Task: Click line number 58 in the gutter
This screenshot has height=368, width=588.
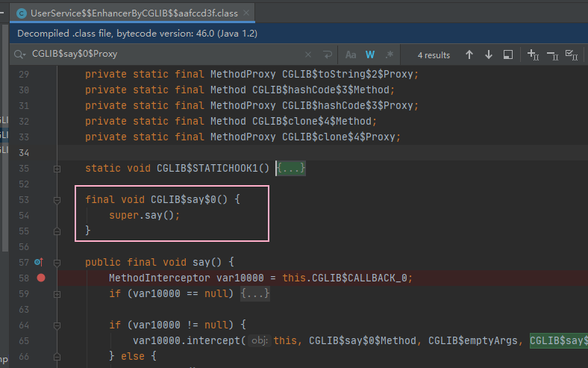Action: 24,278
